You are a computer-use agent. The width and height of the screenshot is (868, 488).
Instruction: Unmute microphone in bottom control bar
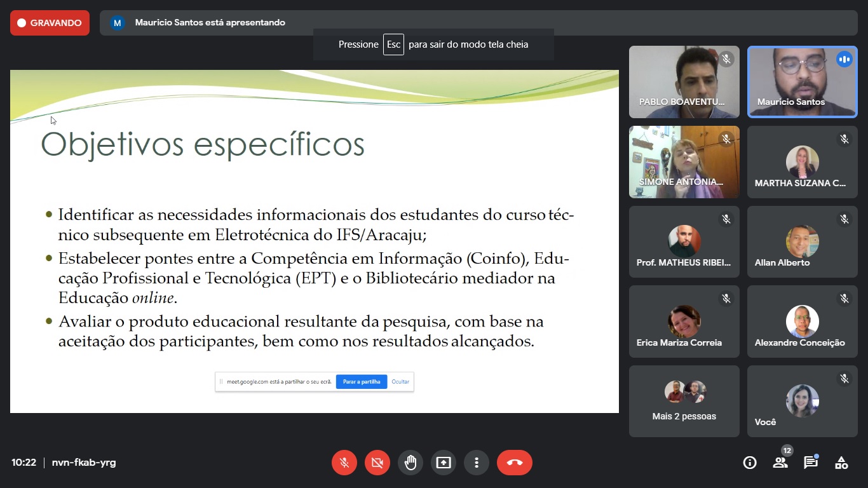[x=344, y=463]
